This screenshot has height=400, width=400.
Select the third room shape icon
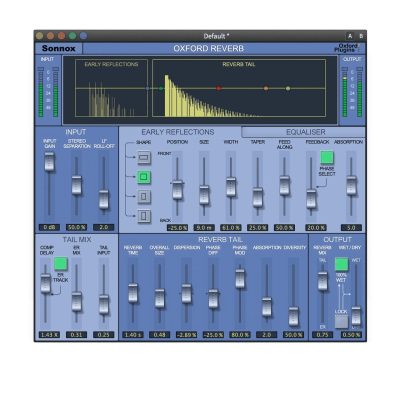click(x=144, y=196)
